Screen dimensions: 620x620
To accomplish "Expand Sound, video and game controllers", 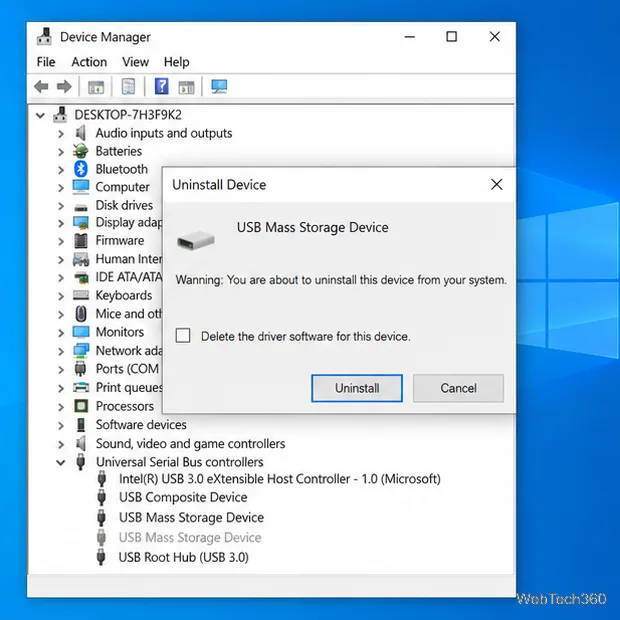I will tap(61, 444).
